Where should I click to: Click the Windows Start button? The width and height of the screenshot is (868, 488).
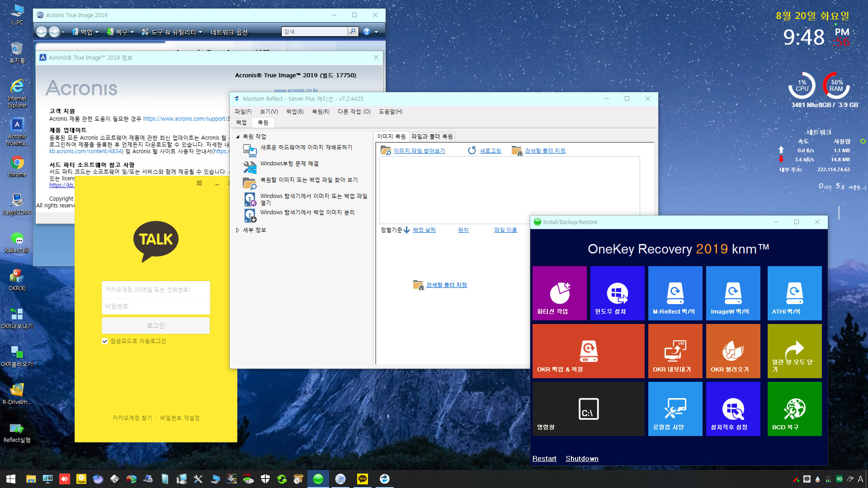11,479
